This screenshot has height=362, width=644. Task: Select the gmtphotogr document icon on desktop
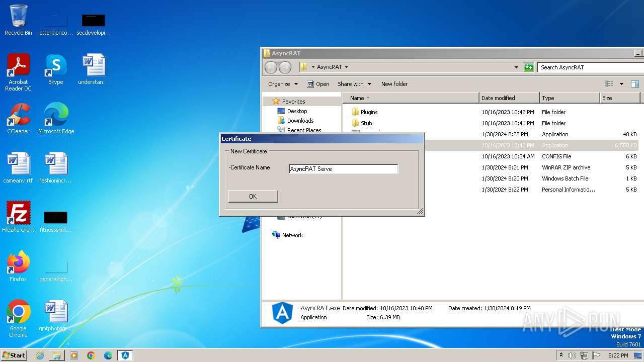pos(56,316)
